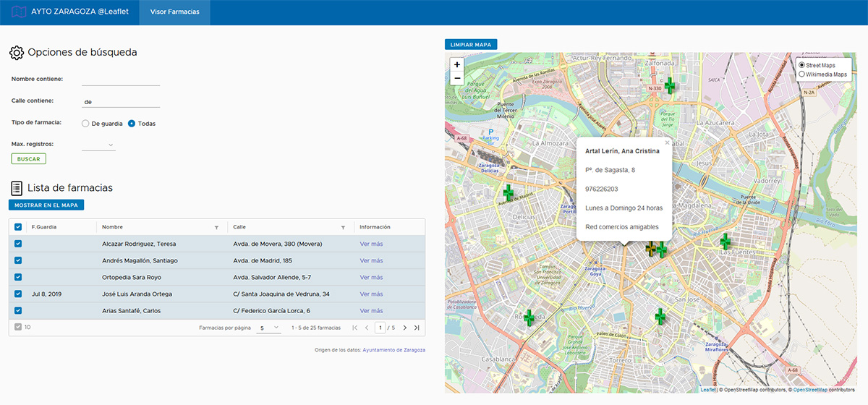The image size is (868, 405).
Task: Toggle the select-all header checkbox
Action: click(x=18, y=227)
